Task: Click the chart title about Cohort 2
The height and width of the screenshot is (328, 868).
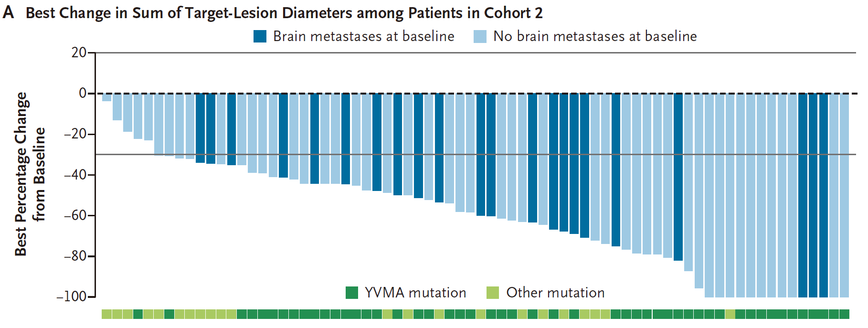Action: point(284,13)
